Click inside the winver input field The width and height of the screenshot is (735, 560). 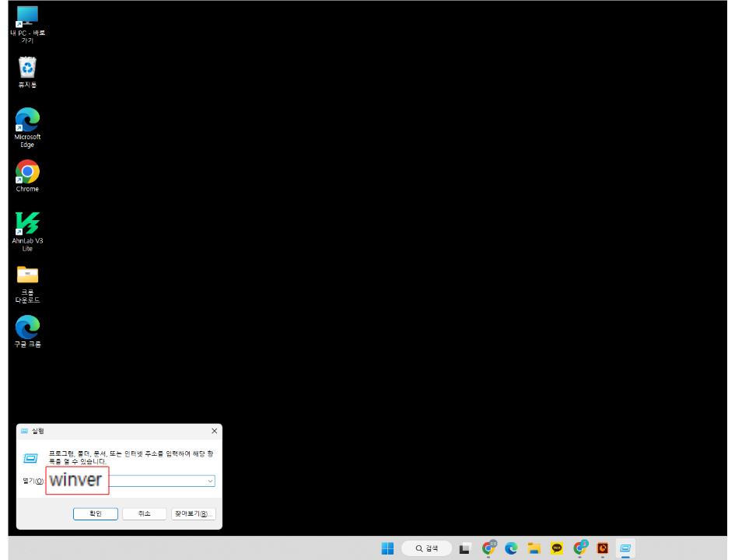coord(140,481)
